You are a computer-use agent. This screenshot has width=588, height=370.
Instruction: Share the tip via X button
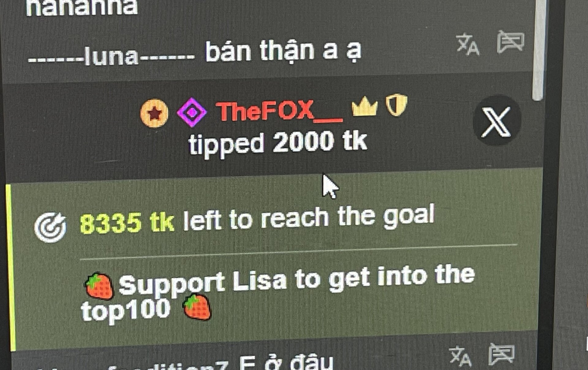coord(496,121)
